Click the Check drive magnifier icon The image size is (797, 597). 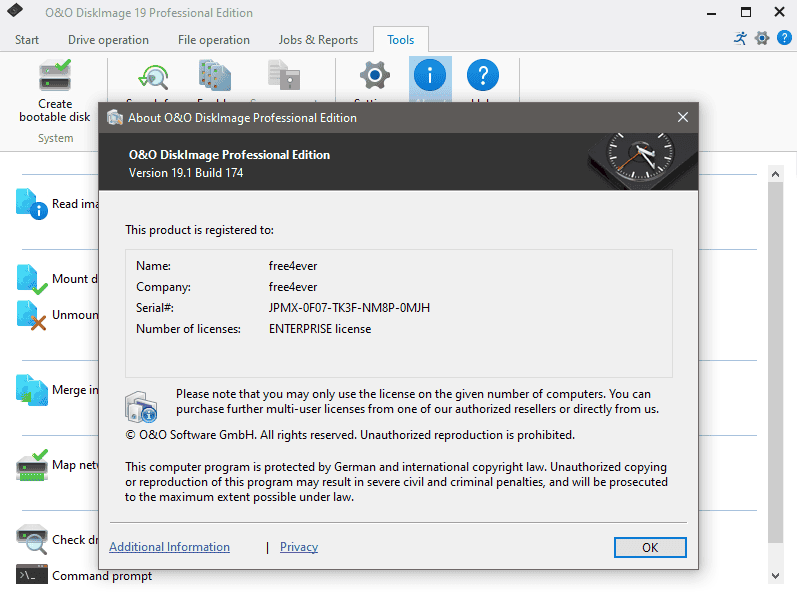(x=32, y=539)
